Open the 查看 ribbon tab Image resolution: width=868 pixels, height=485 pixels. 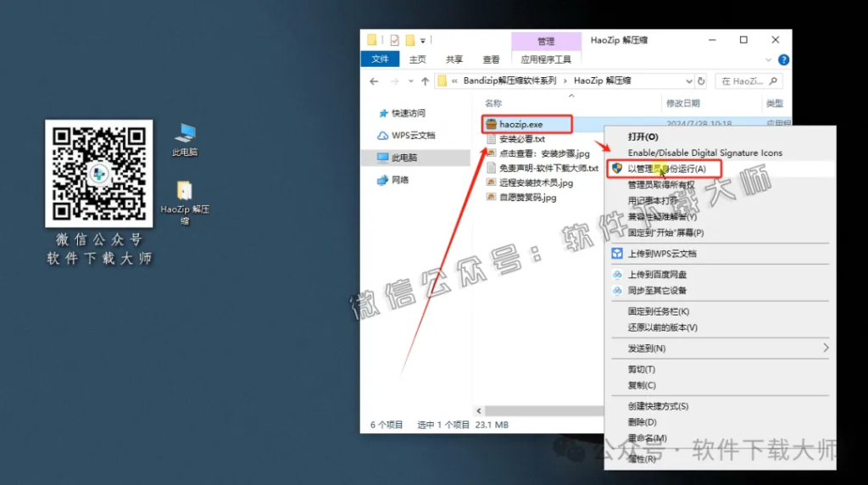coord(491,59)
